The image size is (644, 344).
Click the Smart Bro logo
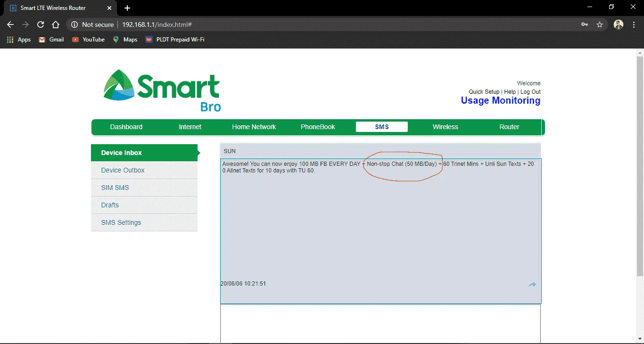point(162,90)
